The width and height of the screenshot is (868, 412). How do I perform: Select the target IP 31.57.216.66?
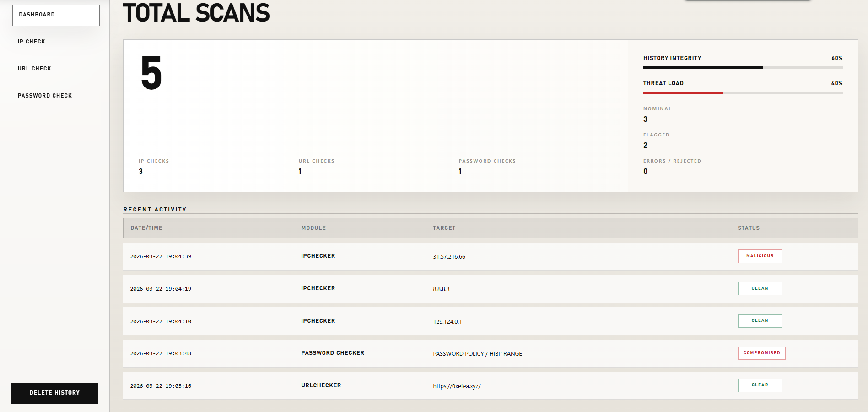pyautogui.click(x=449, y=257)
